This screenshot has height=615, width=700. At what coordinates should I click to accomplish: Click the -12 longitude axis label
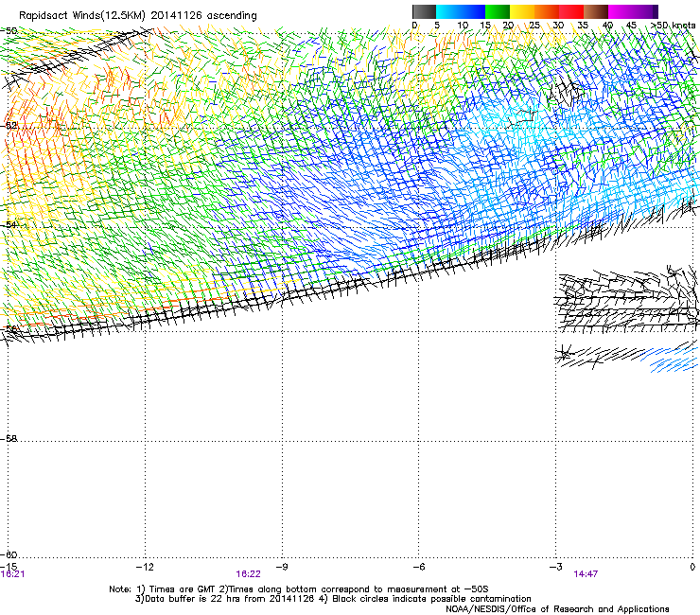pos(145,567)
